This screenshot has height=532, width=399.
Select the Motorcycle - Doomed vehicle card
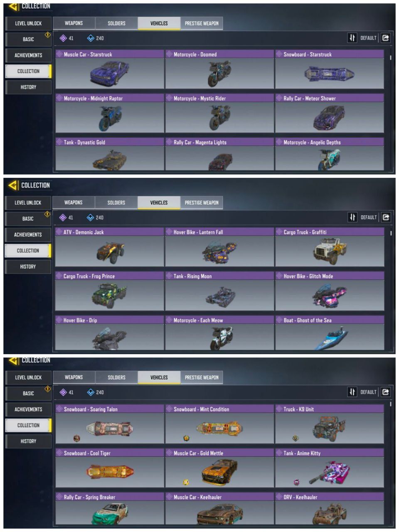click(219, 69)
